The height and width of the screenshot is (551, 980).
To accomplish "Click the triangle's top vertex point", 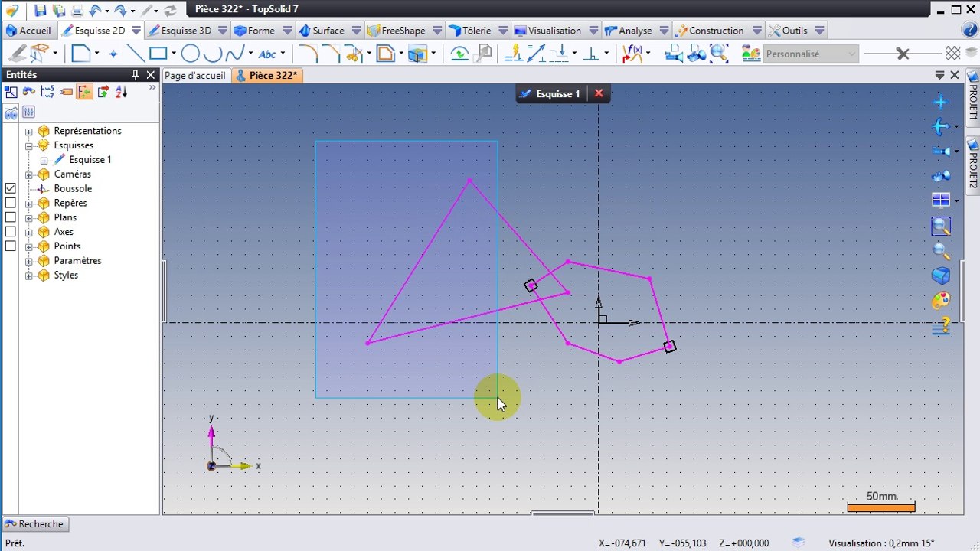I will [x=469, y=181].
